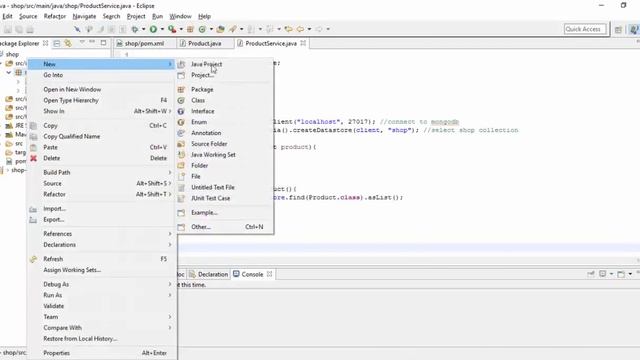640x360 pixels.
Task: Click the Last Edit Location arrow icon
Action: click(289, 29)
